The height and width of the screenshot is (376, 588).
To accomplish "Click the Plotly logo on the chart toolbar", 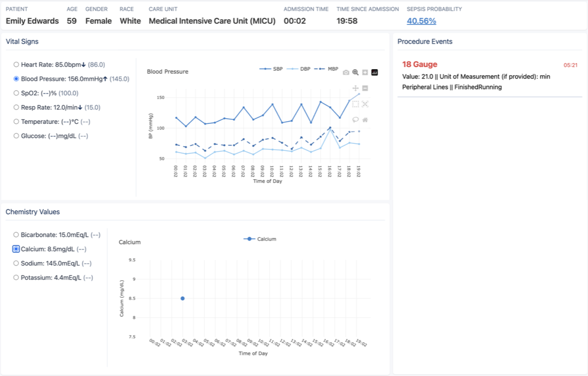I will click(x=375, y=72).
